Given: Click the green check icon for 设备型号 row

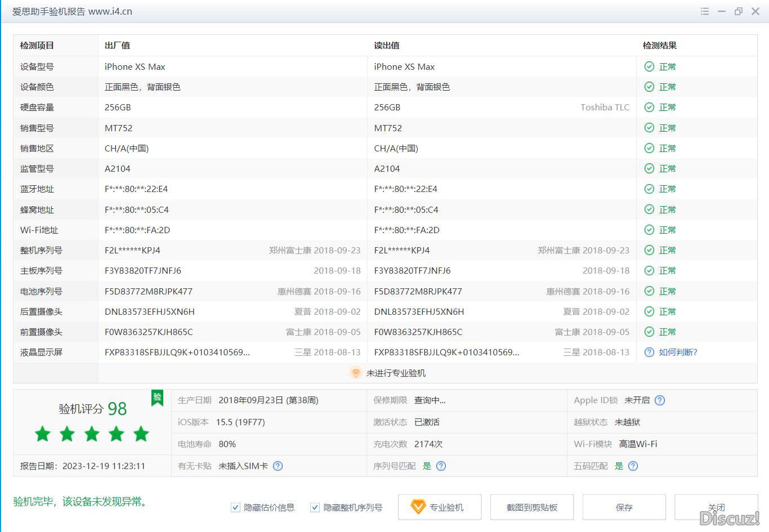Looking at the screenshot, I should coord(649,66).
